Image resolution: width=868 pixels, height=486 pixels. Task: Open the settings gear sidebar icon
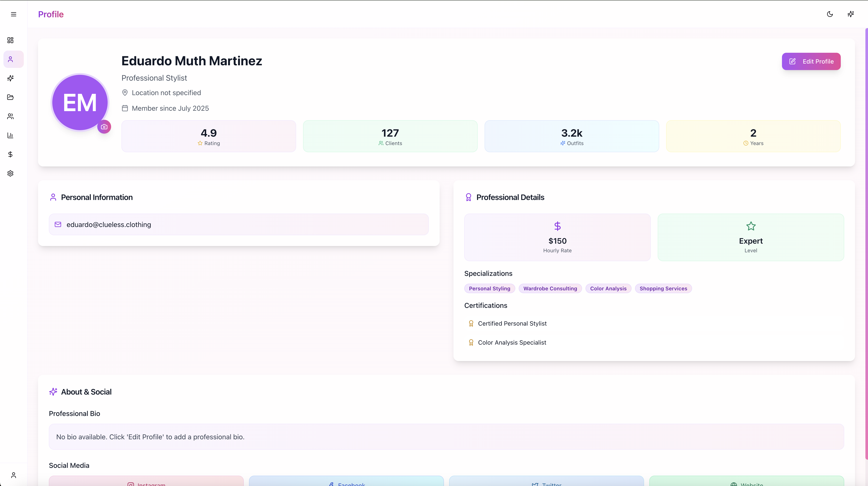click(x=10, y=173)
